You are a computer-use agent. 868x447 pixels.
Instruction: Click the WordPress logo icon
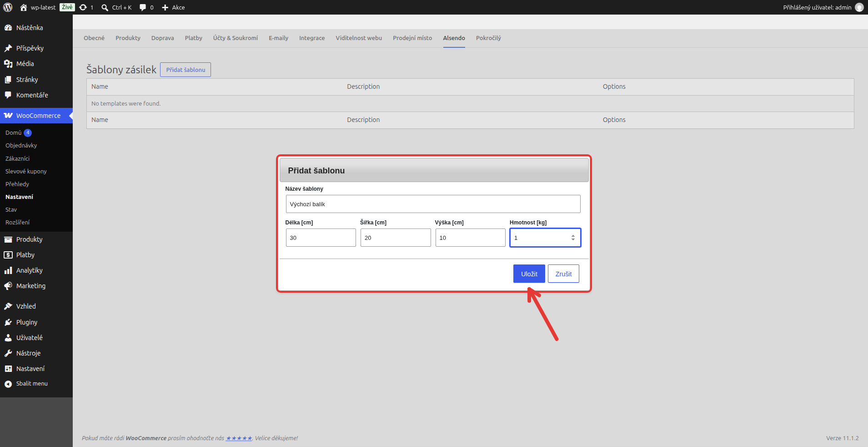pos(8,7)
